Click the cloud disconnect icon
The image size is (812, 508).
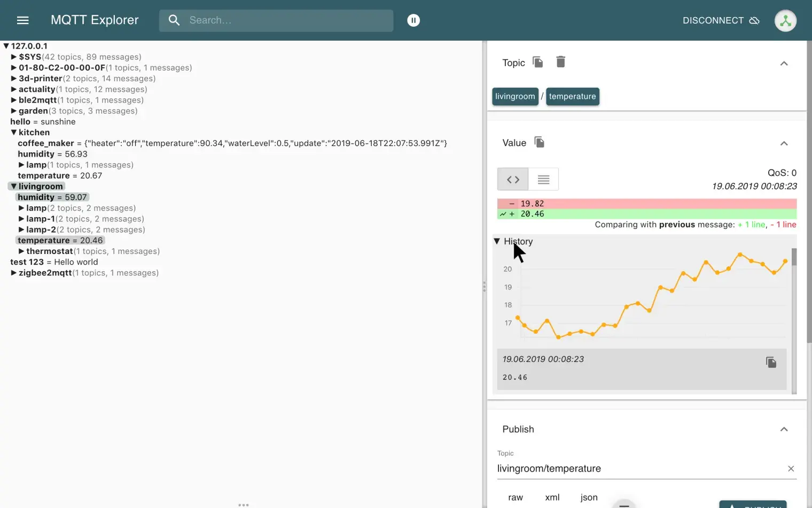click(x=755, y=20)
